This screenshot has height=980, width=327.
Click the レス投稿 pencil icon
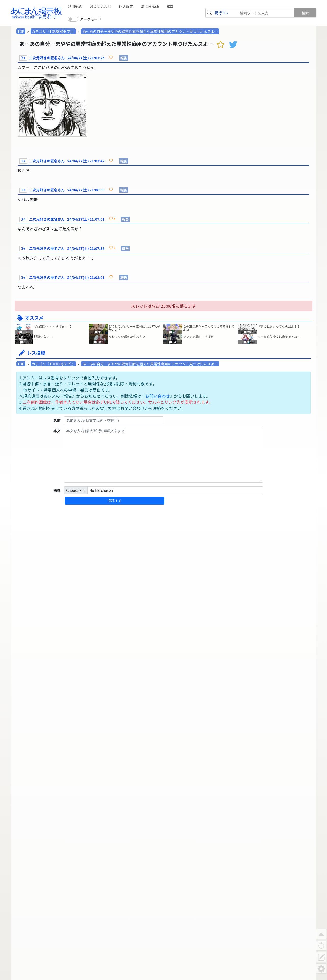click(22, 353)
